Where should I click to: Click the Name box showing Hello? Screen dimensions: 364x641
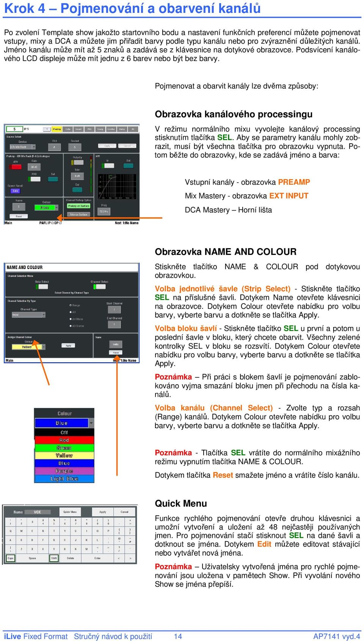[x=116, y=344]
